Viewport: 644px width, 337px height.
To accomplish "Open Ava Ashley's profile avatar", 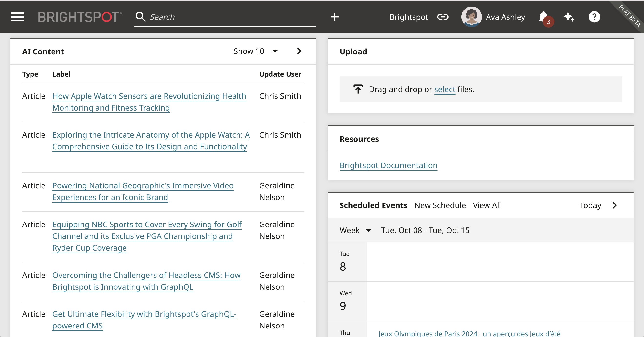I will pyautogui.click(x=471, y=17).
